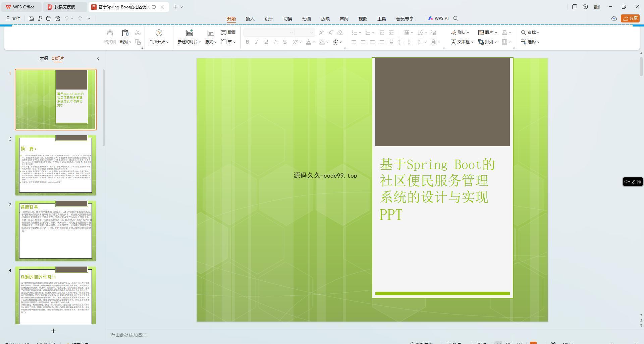Open the Select (选择) dropdown
Viewport: 644px width, 344px height.
click(x=530, y=42)
